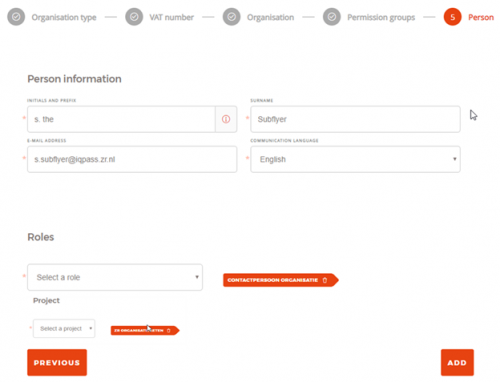Image resolution: width=500 pixels, height=382 pixels.
Task: Delete the Contactpersoon Organisatie role tag
Action: click(x=325, y=280)
